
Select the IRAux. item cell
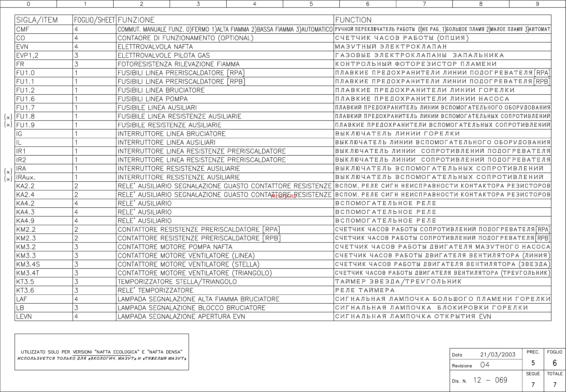coord(43,177)
